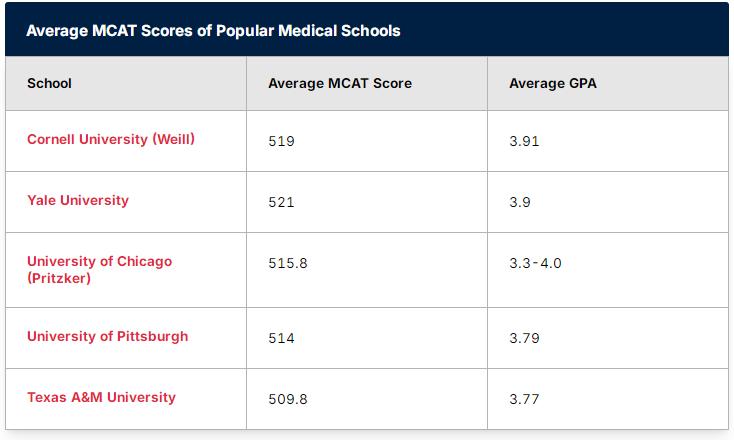Click Cornell's GPA value 3.91
This screenshot has width=734, height=440.
(524, 141)
